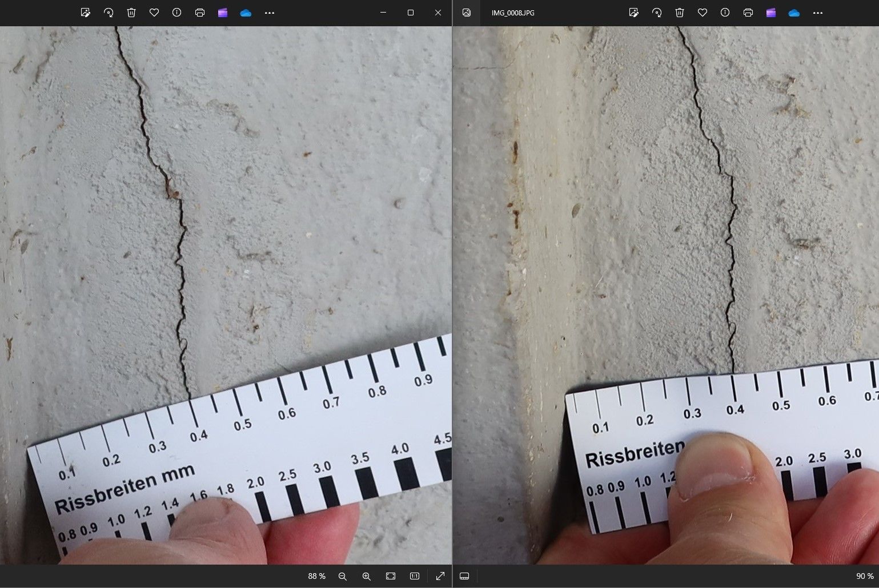
Task: Enter fullscreen view in the left window
Action: point(440,576)
